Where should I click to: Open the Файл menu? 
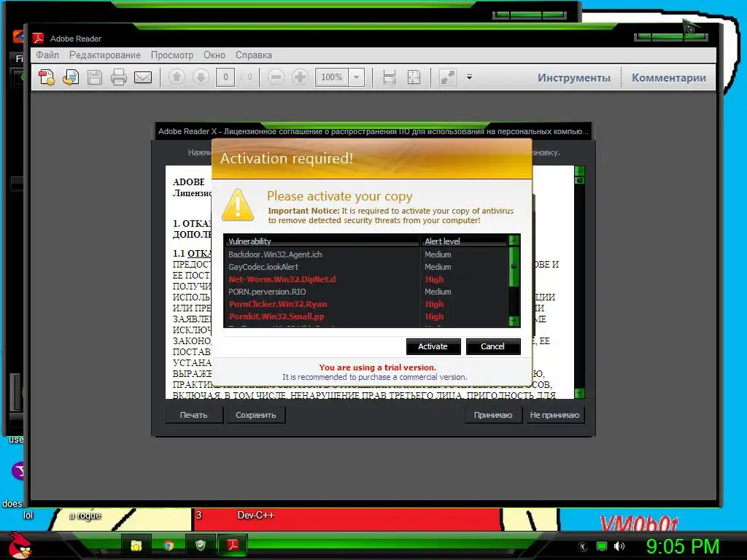(47, 55)
